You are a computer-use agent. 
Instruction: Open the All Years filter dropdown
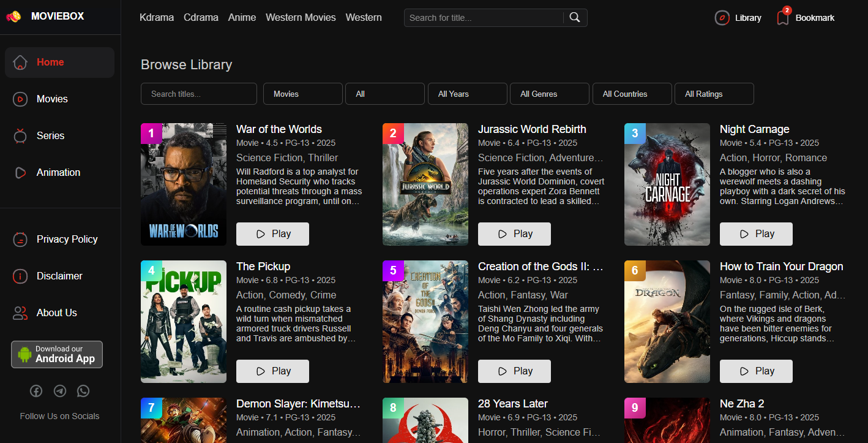click(x=468, y=94)
